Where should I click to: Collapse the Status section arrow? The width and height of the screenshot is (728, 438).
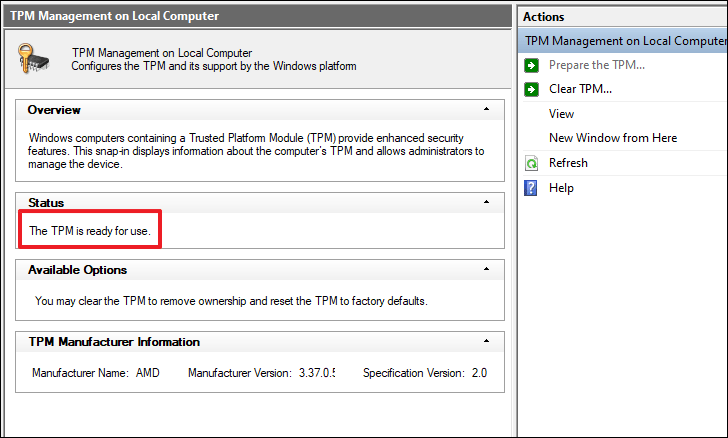tap(486, 202)
